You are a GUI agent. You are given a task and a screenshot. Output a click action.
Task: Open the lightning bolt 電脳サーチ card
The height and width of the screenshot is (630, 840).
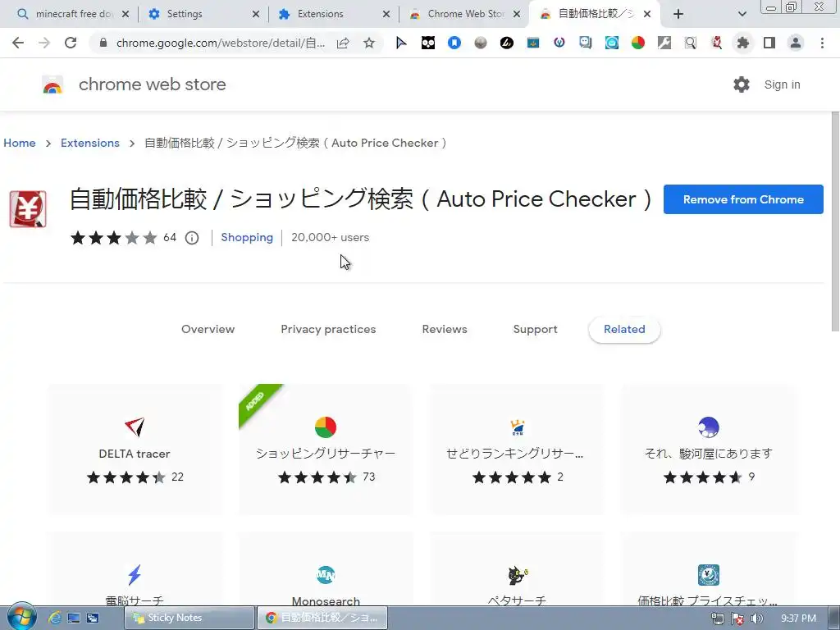point(135,569)
